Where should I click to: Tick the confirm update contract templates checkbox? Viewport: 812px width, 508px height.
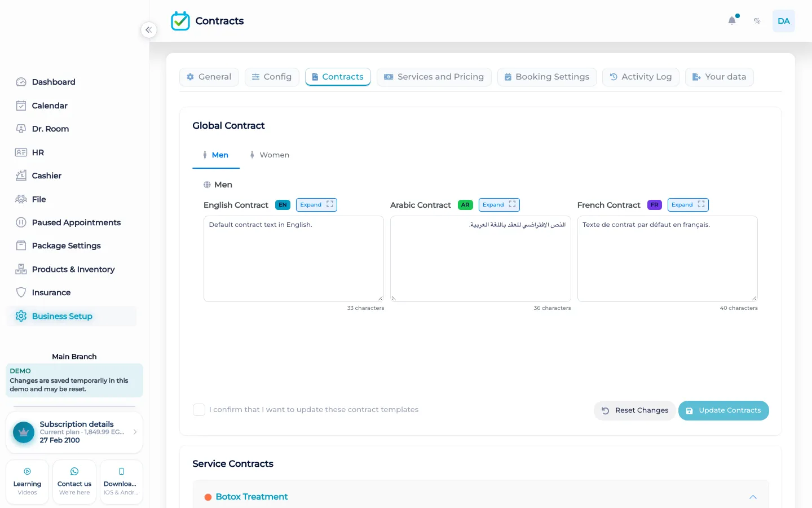pos(199,410)
